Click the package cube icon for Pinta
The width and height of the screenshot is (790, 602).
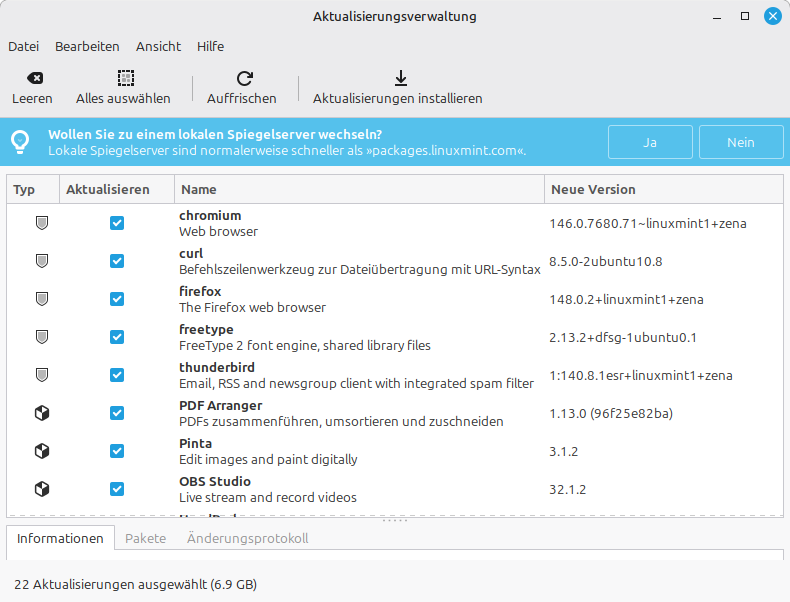[x=42, y=451]
